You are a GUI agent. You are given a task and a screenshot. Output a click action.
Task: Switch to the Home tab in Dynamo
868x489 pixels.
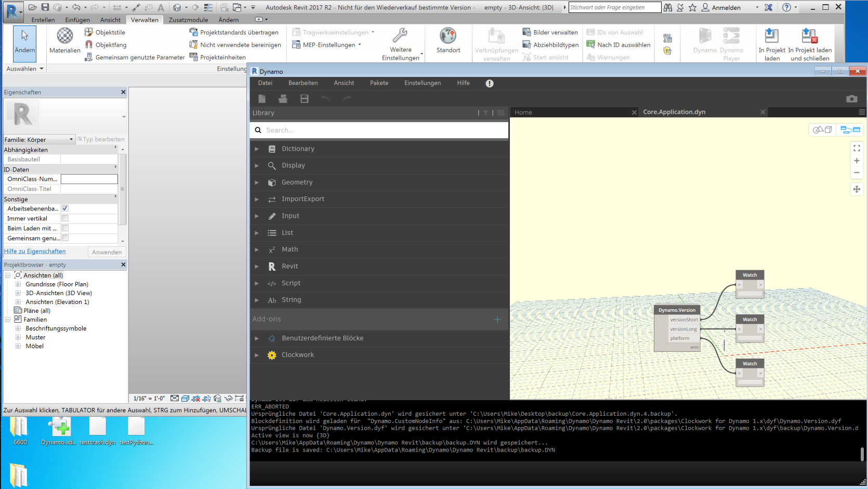coord(523,112)
